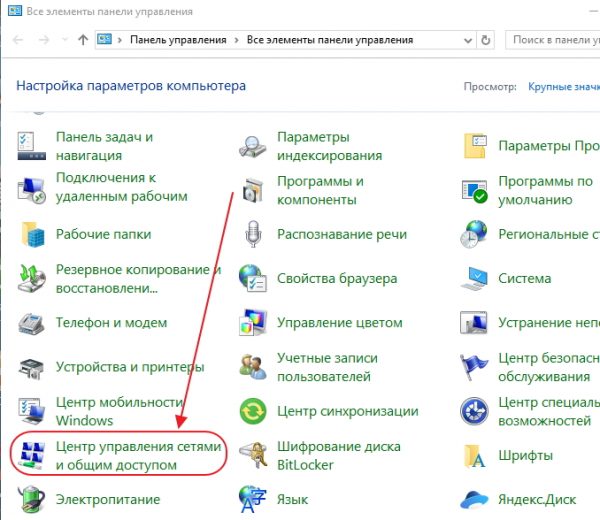
Task: Click the control panel search field
Action: click(553, 40)
